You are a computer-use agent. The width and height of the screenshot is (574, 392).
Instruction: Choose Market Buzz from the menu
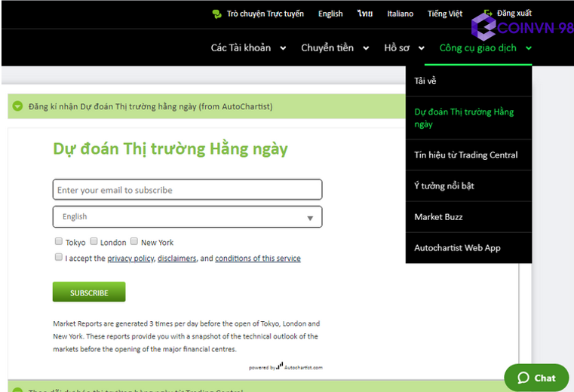point(438,217)
